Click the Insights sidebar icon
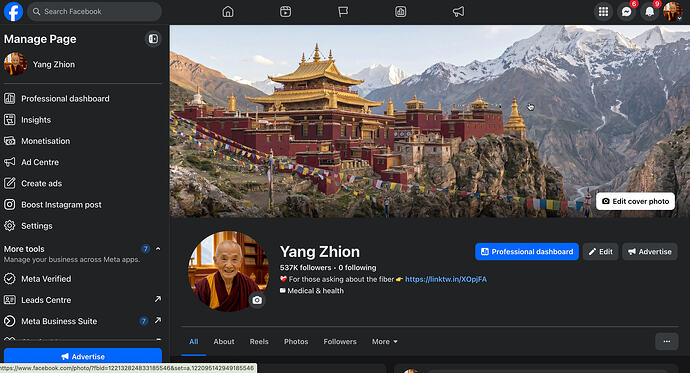 [10, 120]
